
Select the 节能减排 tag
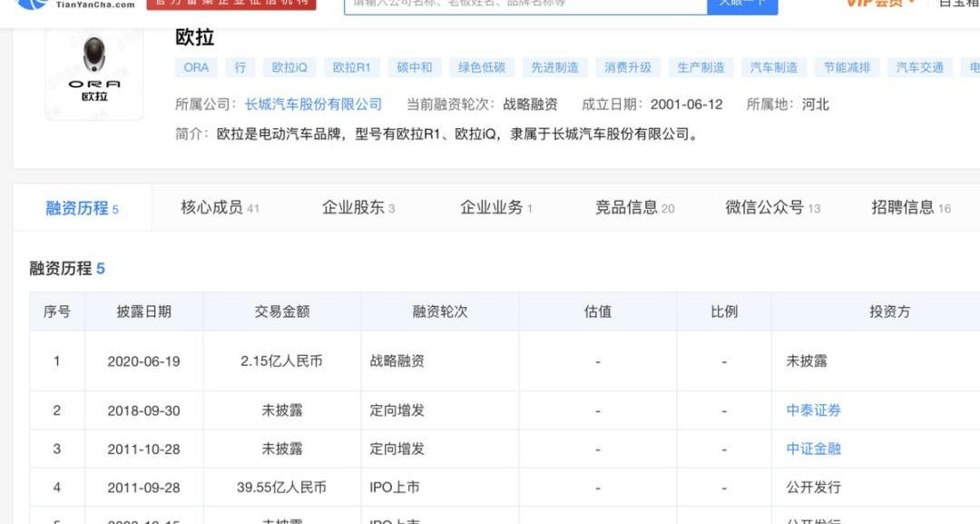tap(847, 67)
